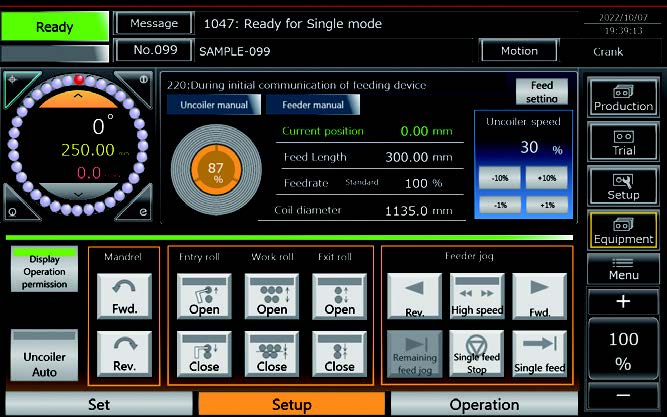Viewport: 667px width, 417px height.
Task: Click the 250.00 value in the dial
Action: (88, 150)
